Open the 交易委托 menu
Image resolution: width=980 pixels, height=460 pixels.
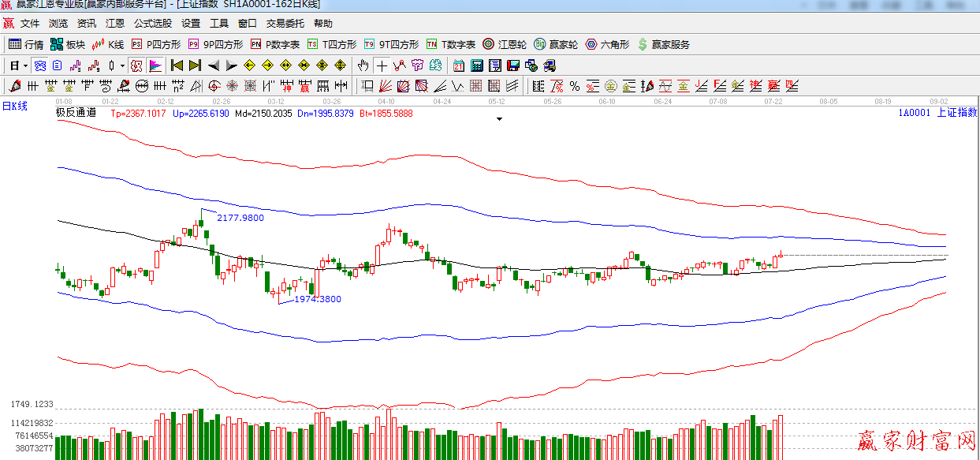pos(285,24)
